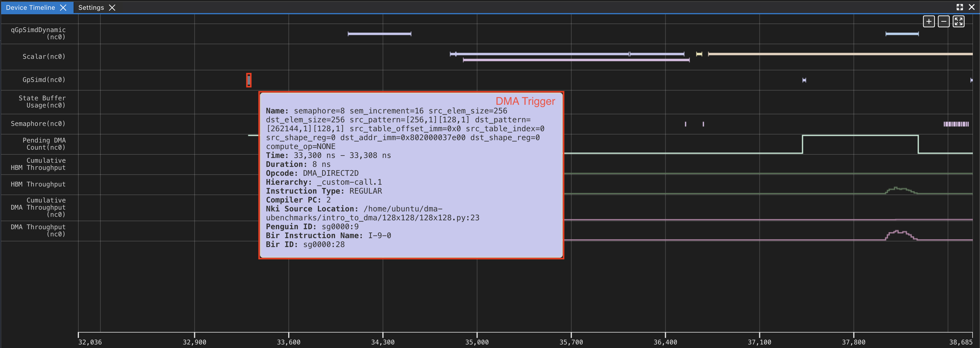The height and width of the screenshot is (348, 980).
Task: Click the 35,700 timeline axis label
Action: click(572, 342)
